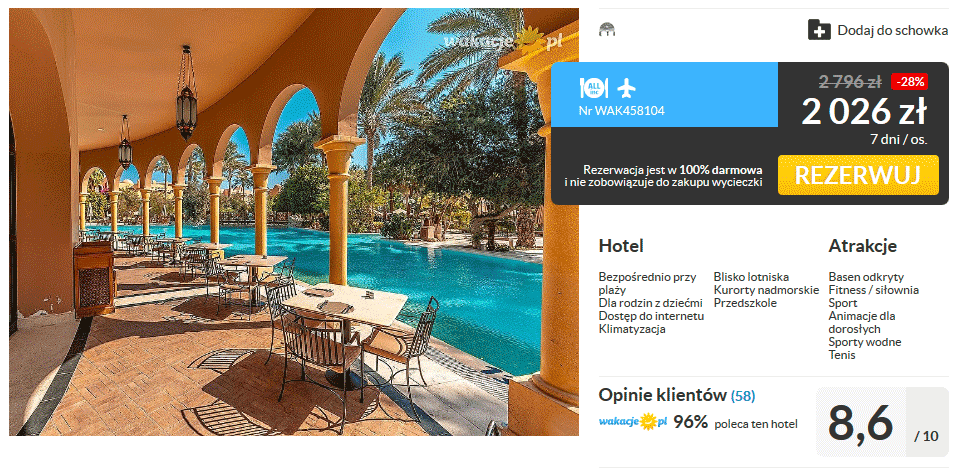Click the red -28% discount badge
The height and width of the screenshot is (472, 959).
point(910,81)
